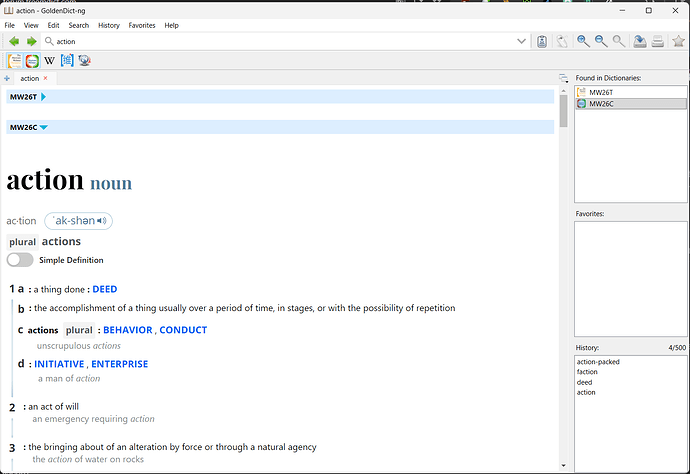Open deed from History list
This screenshot has width=690, height=474.
[x=584, y=382]
